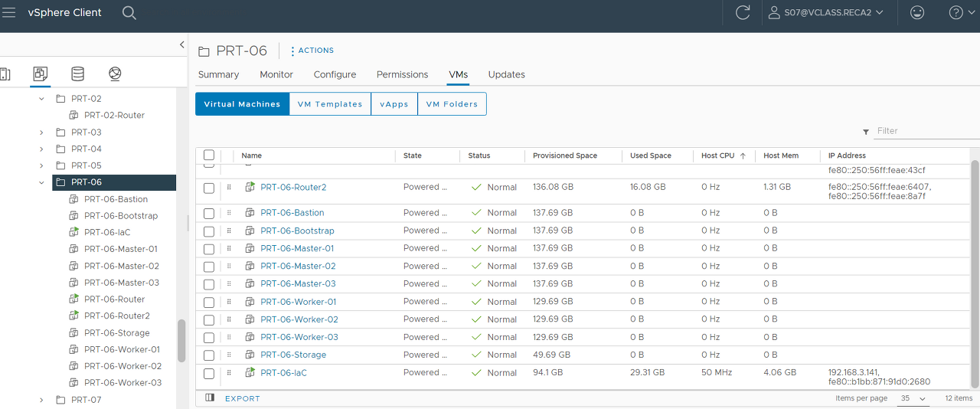
Task: Refresh the vSphere Client view
Action: tap(743, 12)
